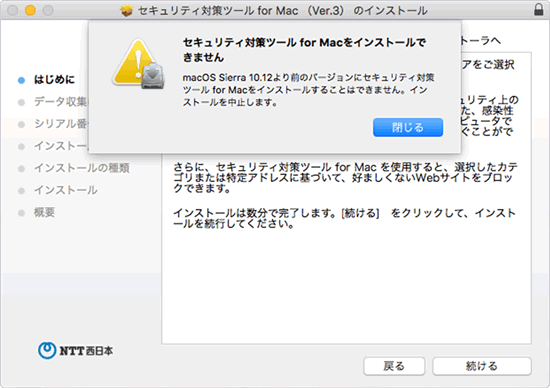Image resolution: width=550 pixels, height=388 pixels.
Task: Click the gray bullet beside 概要
Action: (x=21, y=213)
